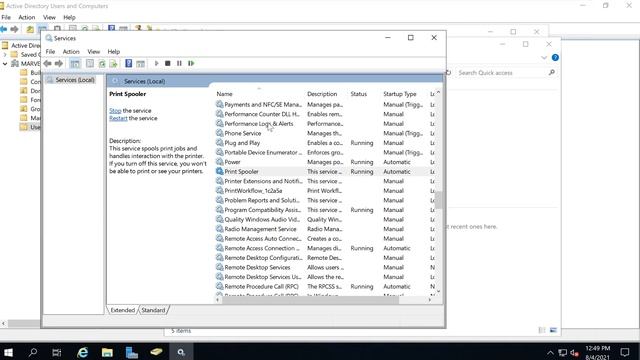Click the services list vertical scrollbar thumb
Screen dimensions: 640x360
click(438, 200)
